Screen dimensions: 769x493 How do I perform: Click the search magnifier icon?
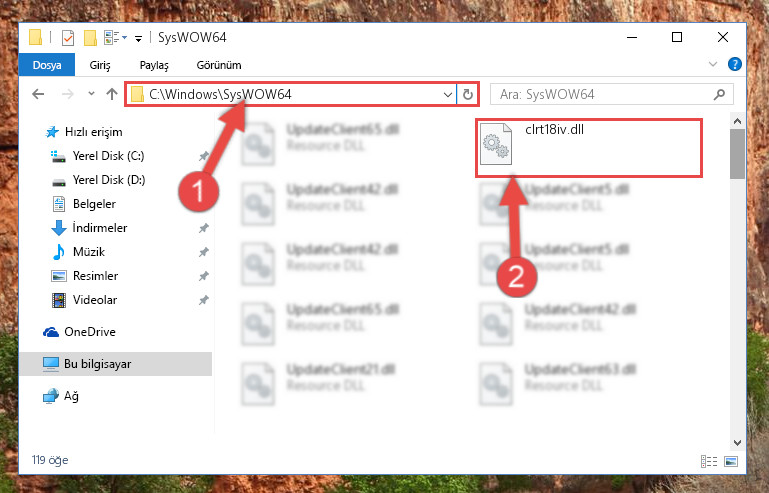coord(719,94)
